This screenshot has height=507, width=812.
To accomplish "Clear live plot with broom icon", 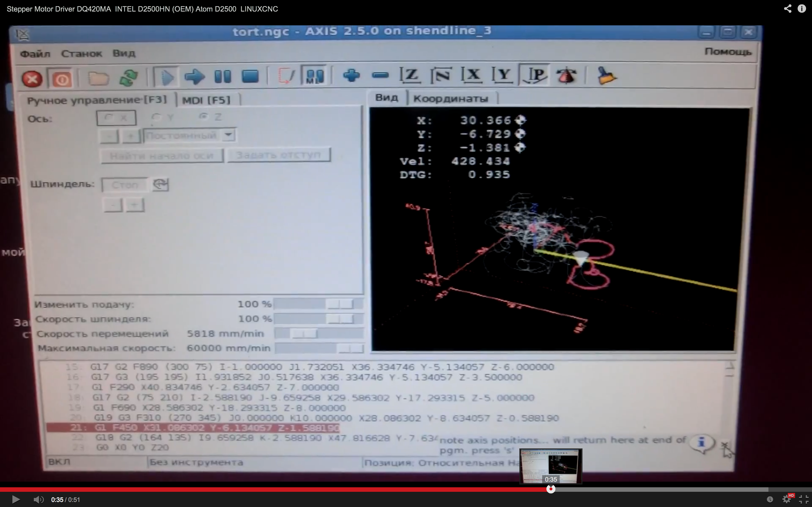I will tap(607, 75).
